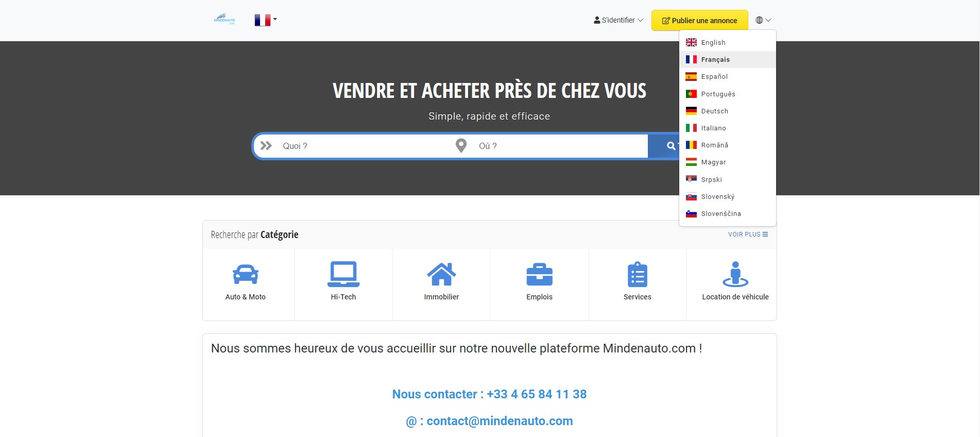The height and width of the screenshot is (437, 980).
Task: Click the Publier une annonce button
Action: 699,21
